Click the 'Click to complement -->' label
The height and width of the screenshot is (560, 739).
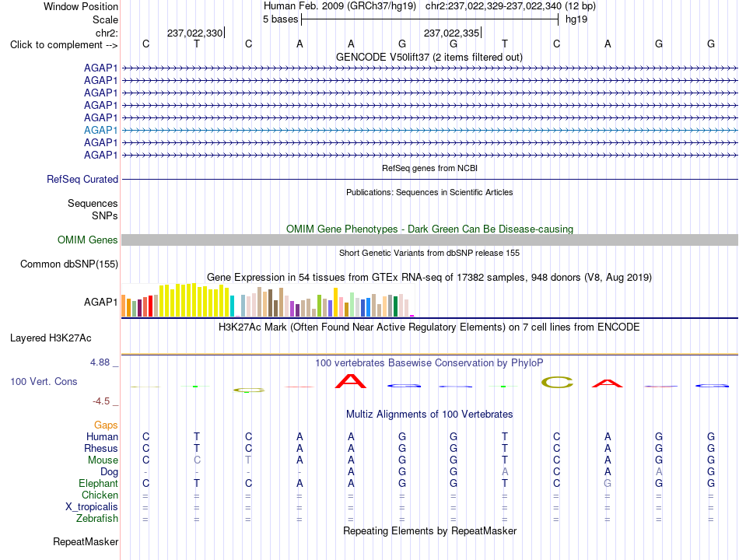[64, 45]
